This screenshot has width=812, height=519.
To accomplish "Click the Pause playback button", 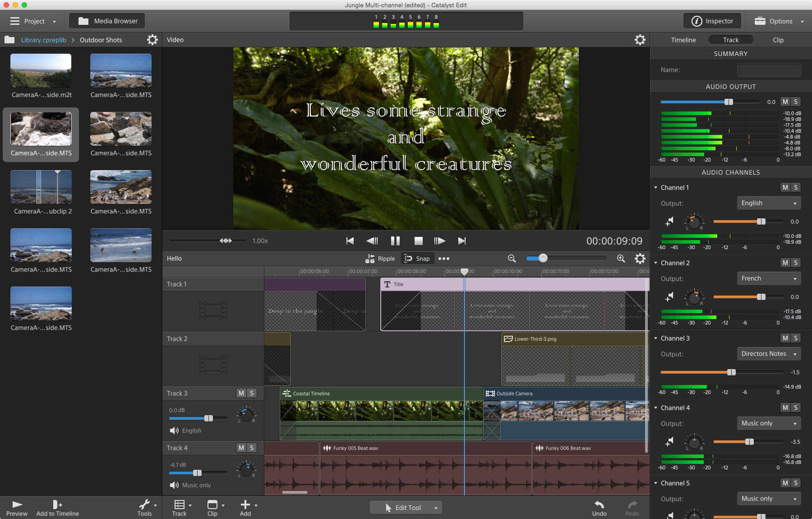I will pos(395,241).
